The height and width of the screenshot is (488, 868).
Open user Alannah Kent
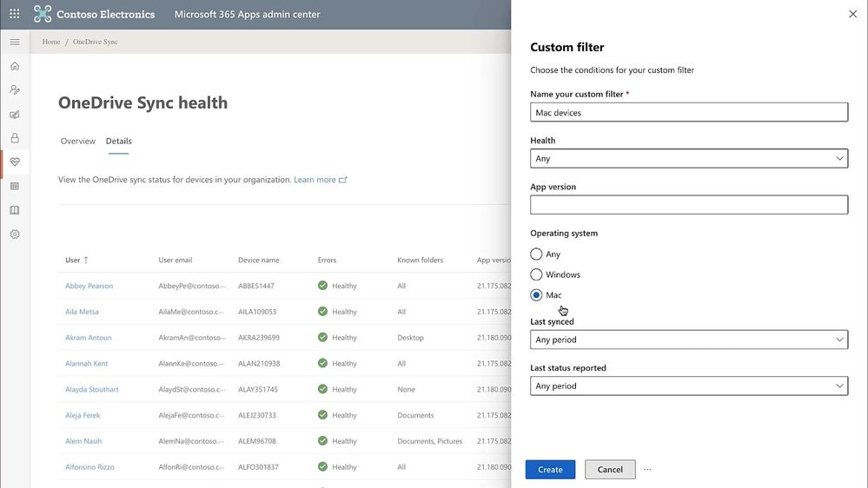tap(86, 364)
